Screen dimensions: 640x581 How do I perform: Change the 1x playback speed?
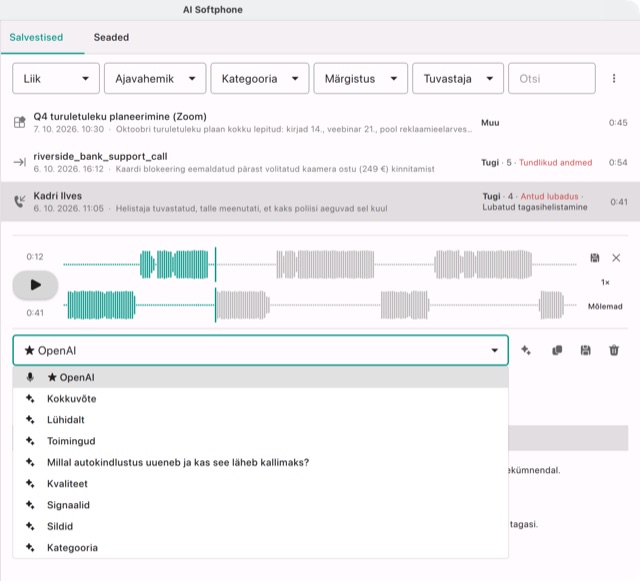point(605,282)
